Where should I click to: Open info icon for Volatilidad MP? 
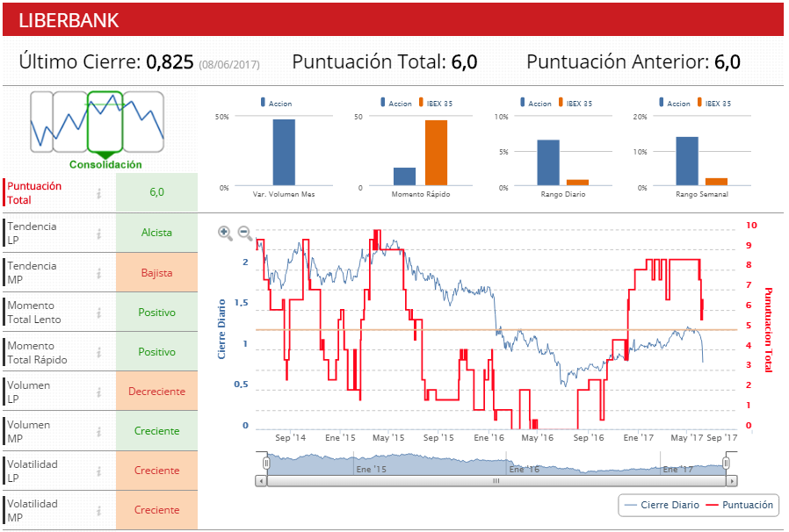click(x=99, y=511)
